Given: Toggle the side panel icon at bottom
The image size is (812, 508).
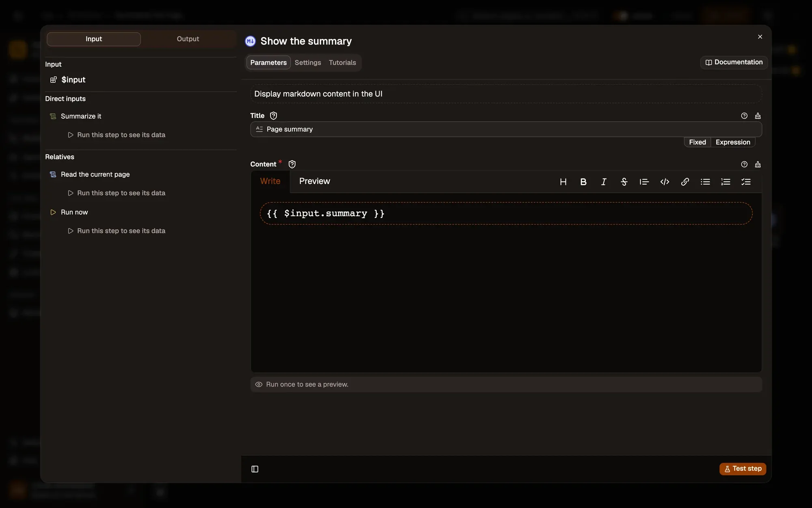Looking at the screenshot, I should tap(255, 469).
